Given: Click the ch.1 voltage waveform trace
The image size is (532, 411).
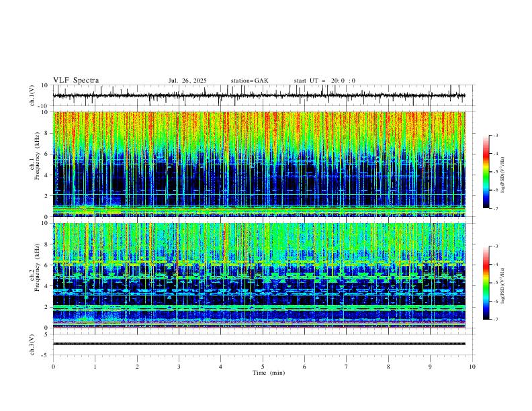Looking at the screenshot, I should point(259,95).
